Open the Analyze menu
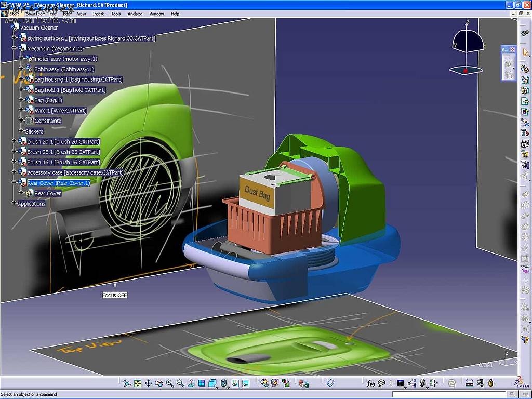Screen dimensions: 532x399 pos(135,14)
